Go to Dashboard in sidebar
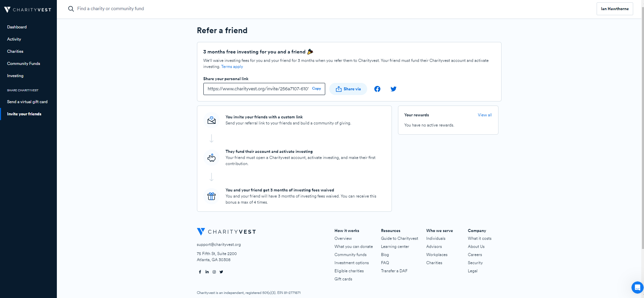This screenshot has height=298, width=644. coord(17,27)
